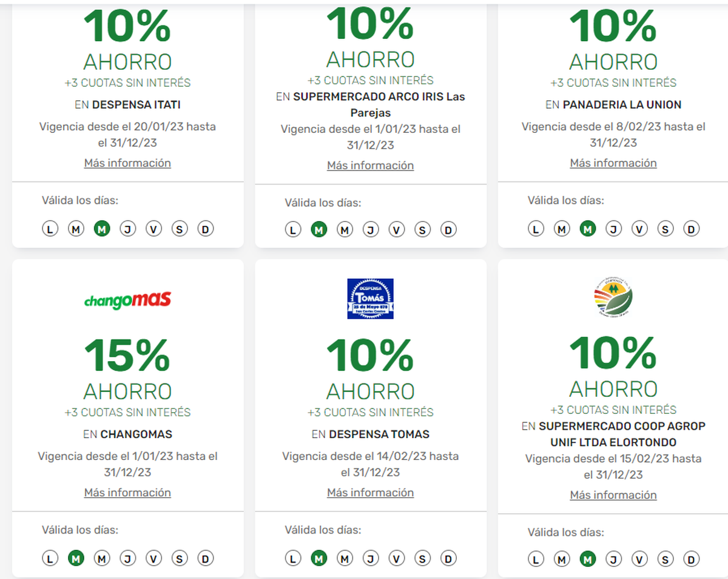
Task: Click the Thursday "J" circle on Despensa Tomas card
Action: [371, 558]
